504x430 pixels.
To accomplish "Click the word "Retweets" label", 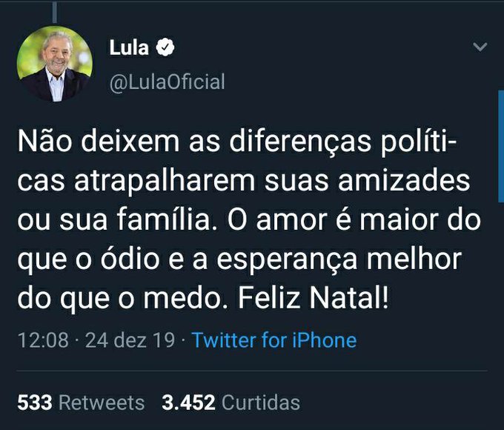I will click(102, 403).
